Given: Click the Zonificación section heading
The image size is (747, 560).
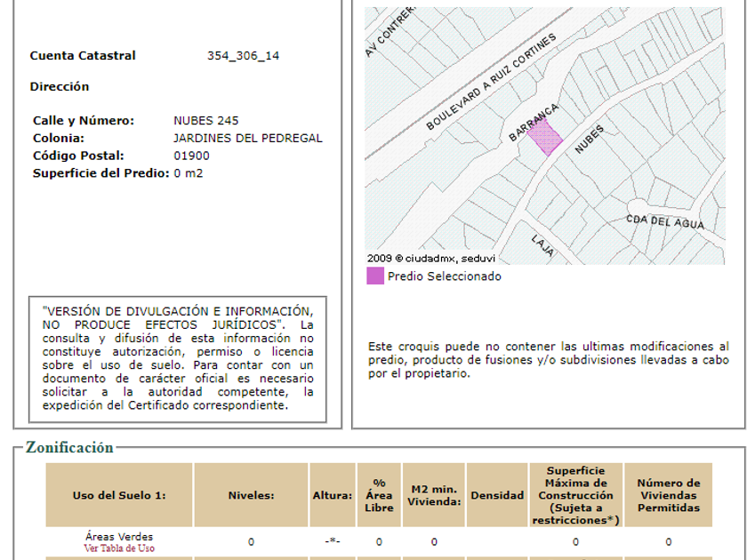Looking at the screenshot, I should pos(69,447).
